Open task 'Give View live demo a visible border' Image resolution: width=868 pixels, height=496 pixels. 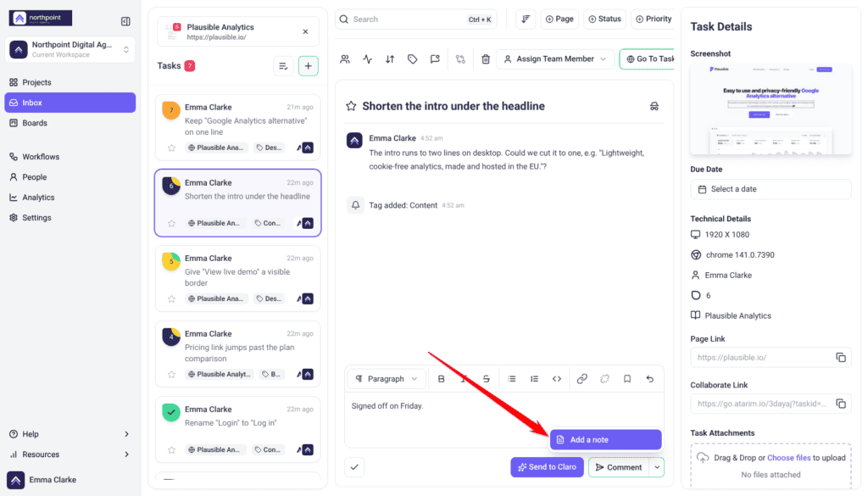click(238, 278)
